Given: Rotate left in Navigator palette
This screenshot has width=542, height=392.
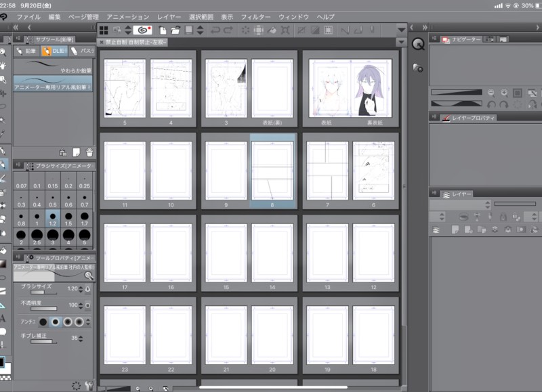Looking at the screenshot, I should 491,104.
